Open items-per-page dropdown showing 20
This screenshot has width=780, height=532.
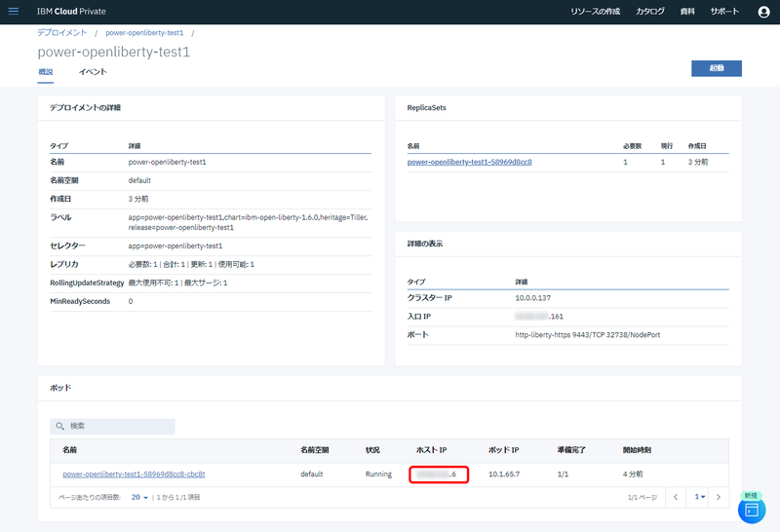point(139,497)
